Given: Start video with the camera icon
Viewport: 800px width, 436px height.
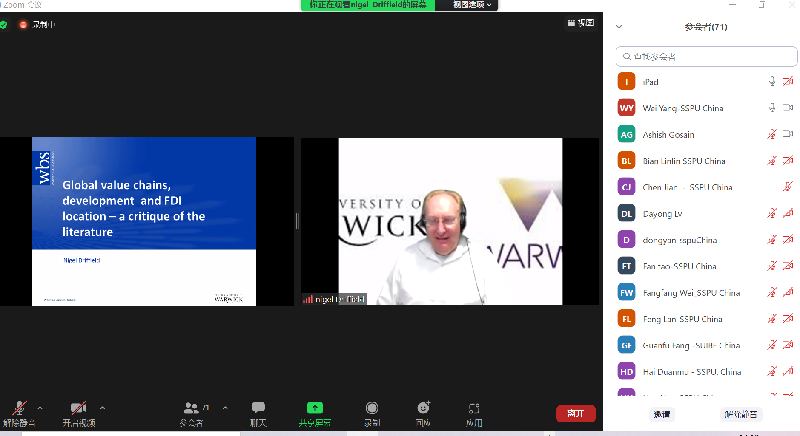Looking at the screenshot, I should 78,408.
